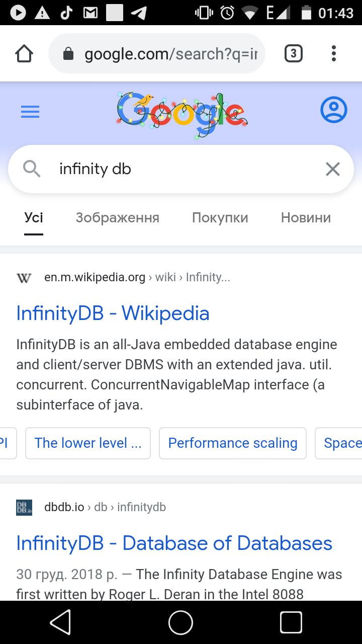Open Chrome three-dot overflow menu

pyautogui.click(x=333, y=53)
